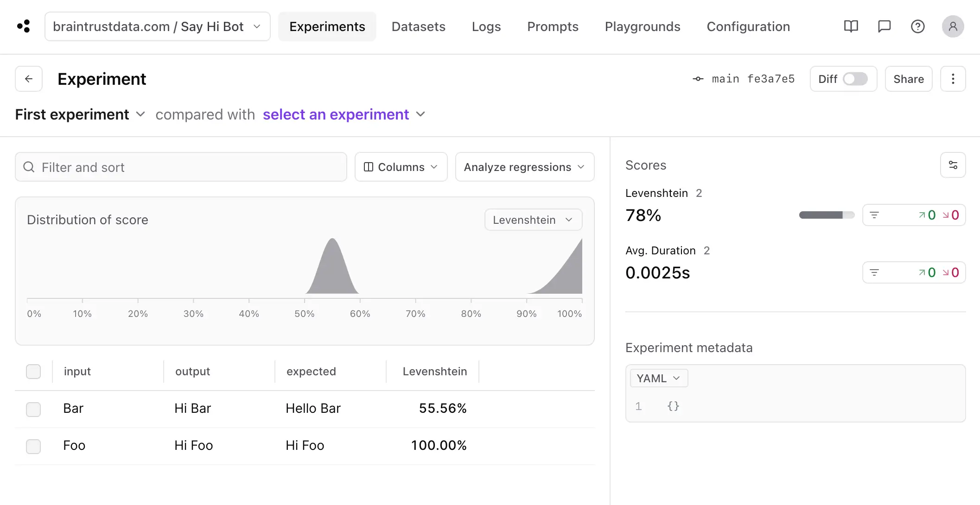Image resolution: width=980 pixels, height=505 pixels.
Task: Check the Foo row checkbox
Action: [x=33, y=446]
